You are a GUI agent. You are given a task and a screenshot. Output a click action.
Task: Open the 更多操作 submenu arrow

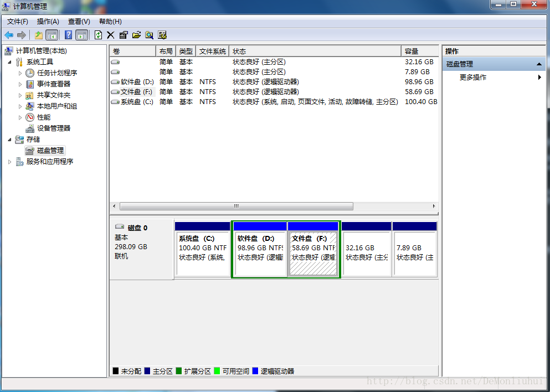tap(540, 77)
